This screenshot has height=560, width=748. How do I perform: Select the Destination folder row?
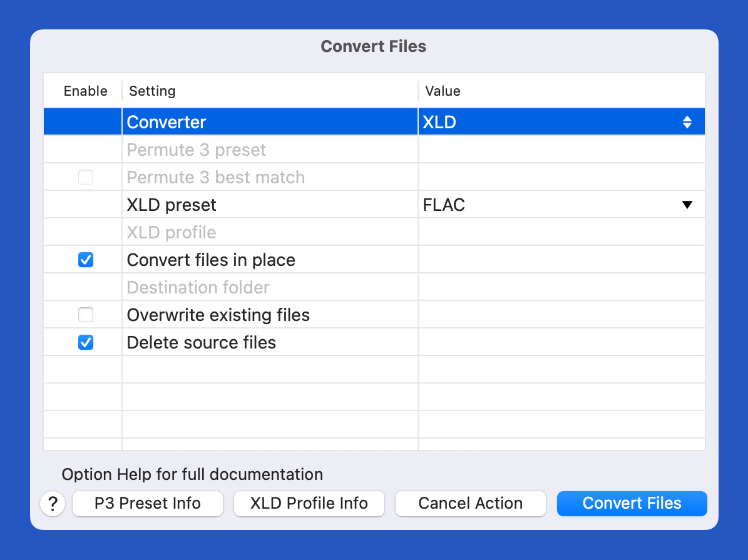pos(374,288)
